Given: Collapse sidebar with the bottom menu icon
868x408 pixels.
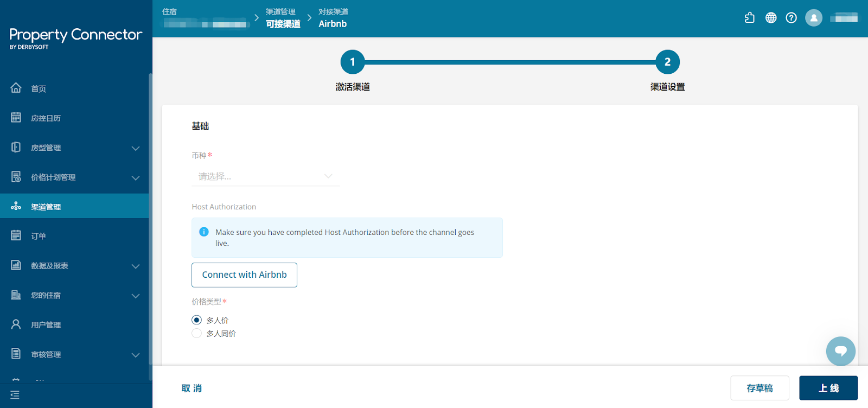Looking at the screenshot, I should [x=15, y=395].
